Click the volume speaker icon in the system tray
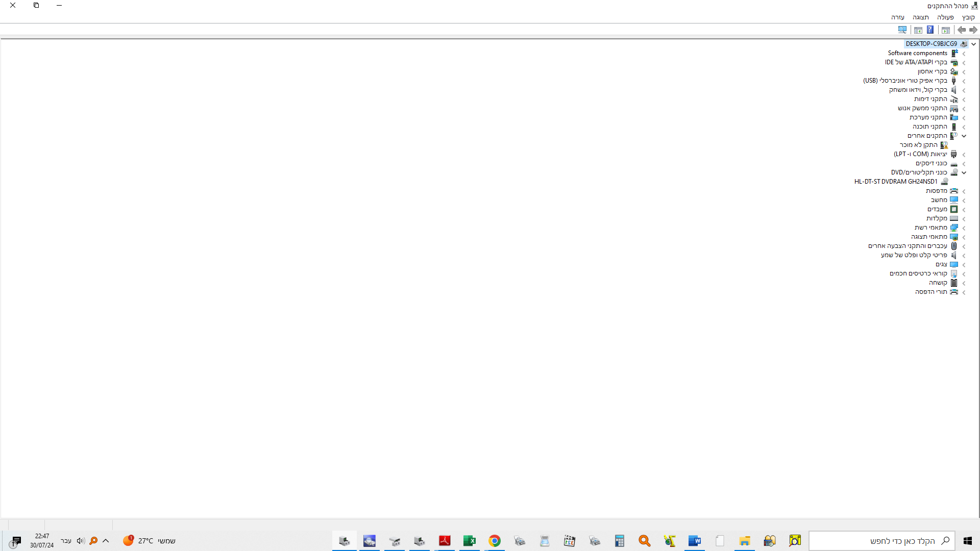Screen dimensions: 980x551 pos(80,541)
